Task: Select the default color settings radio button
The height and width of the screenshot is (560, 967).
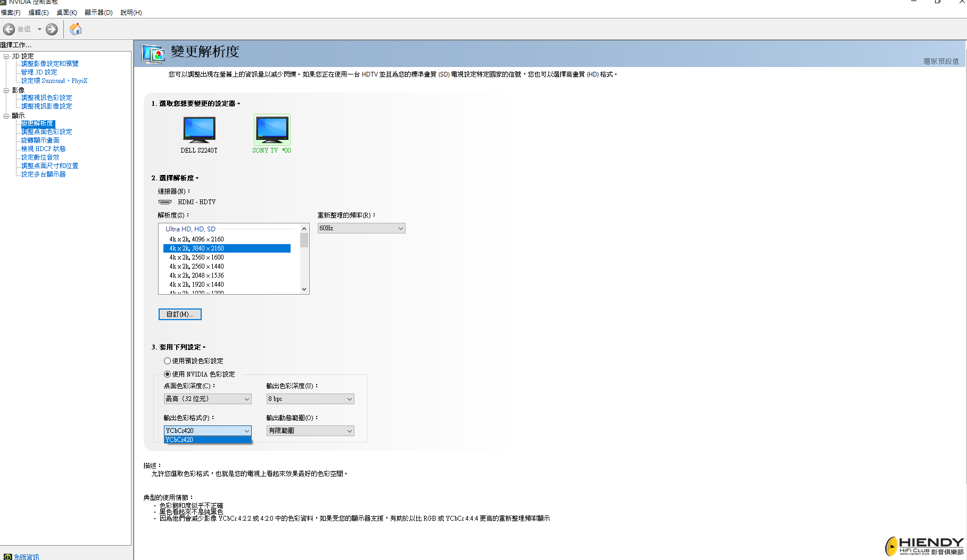Action: 168,361
